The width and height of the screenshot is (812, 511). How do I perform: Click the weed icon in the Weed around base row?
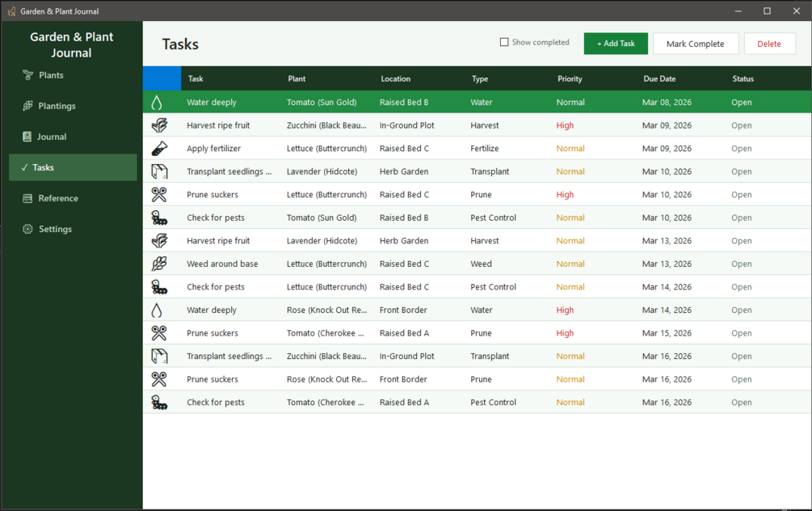tap(159, 264)
